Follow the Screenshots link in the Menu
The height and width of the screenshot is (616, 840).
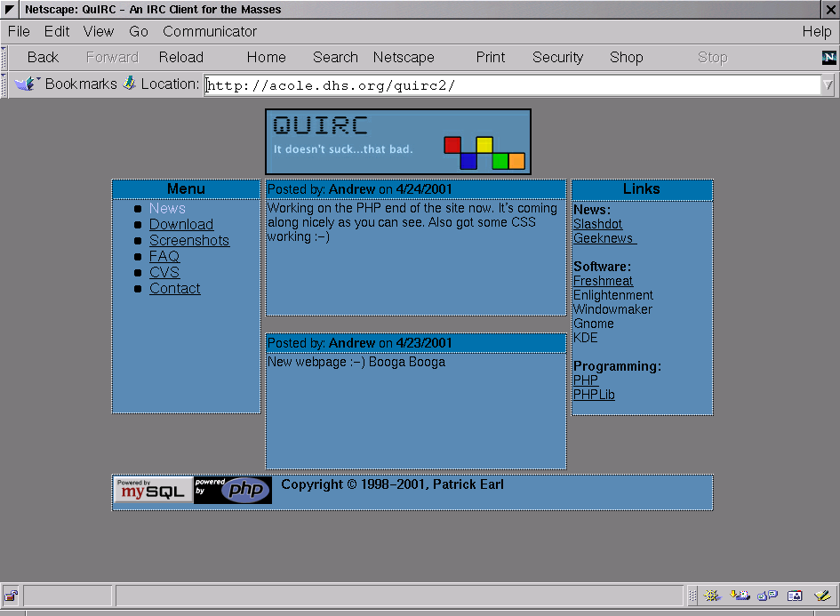189,241
